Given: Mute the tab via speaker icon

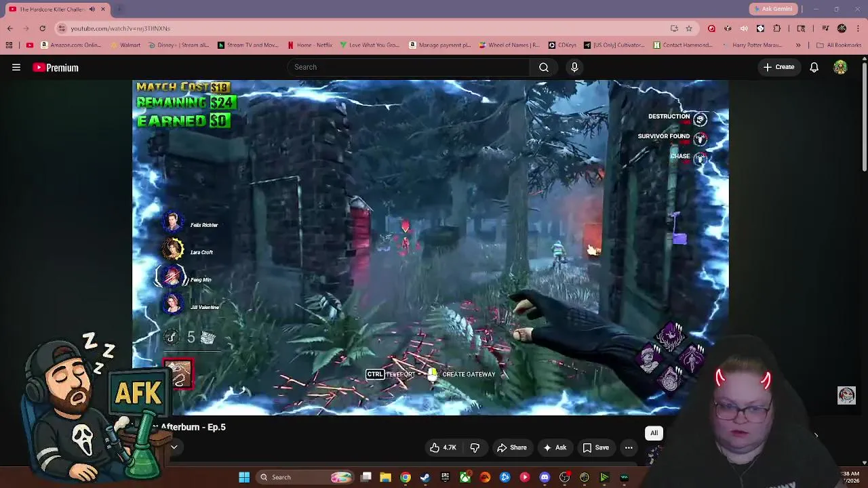Looking at the screenshot, I should click(92, 9).
